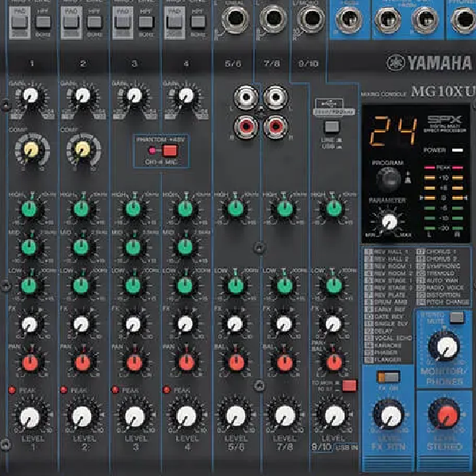This screenshot has height=476, width=476.
Task: Click the LEVEL 4 knob
Action: point(186,417)
